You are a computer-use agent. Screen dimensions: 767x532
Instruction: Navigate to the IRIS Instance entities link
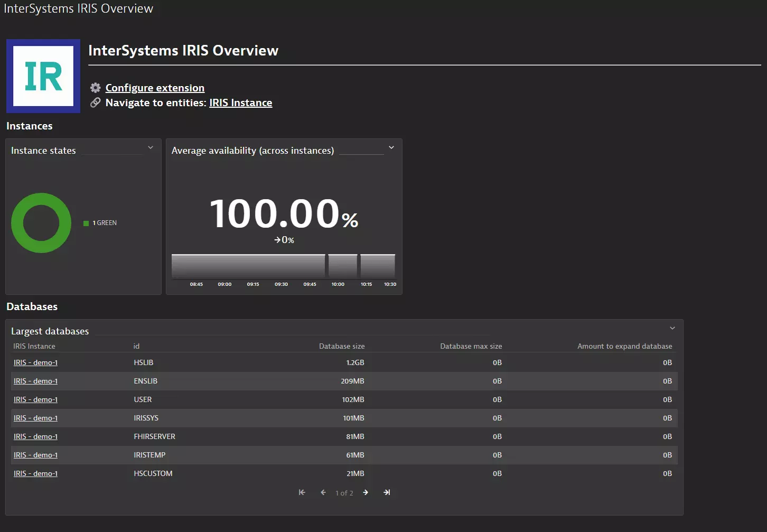pyautogui.click(x=240, y=102)
